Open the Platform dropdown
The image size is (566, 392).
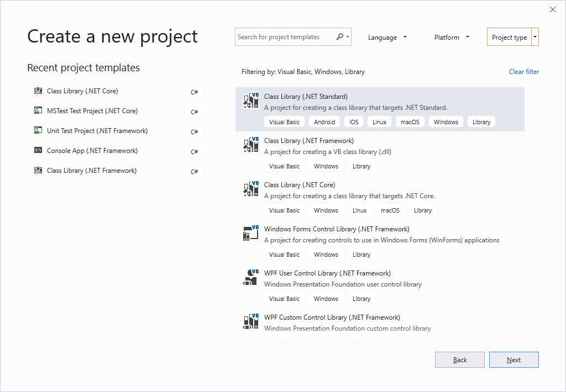(451, 37)
